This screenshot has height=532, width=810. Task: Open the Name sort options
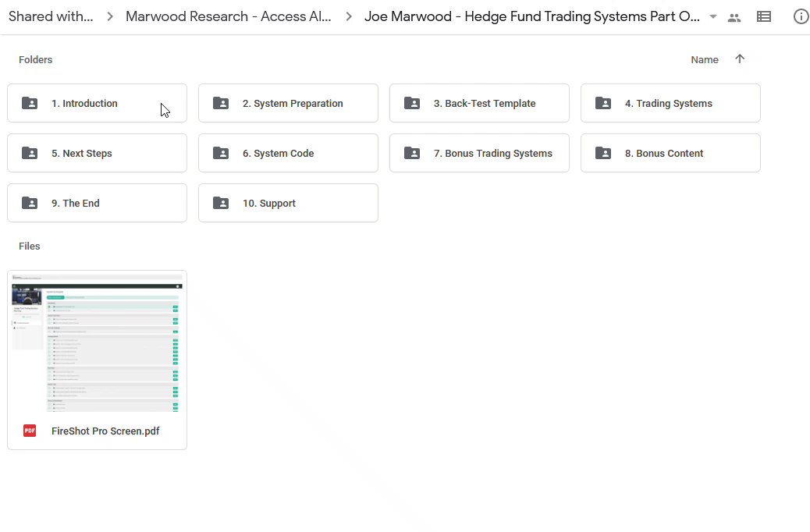[704, 59]
